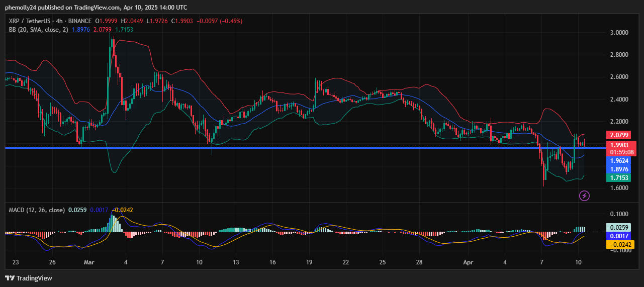Click the yellow -0.0242 MACD signal tag
The width and height of the screenshot is (644, 287).
(620, 244)
